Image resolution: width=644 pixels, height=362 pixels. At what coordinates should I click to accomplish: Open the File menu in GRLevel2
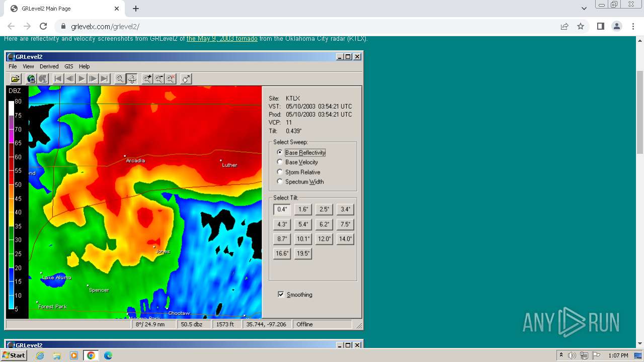(x=13, y=66)
